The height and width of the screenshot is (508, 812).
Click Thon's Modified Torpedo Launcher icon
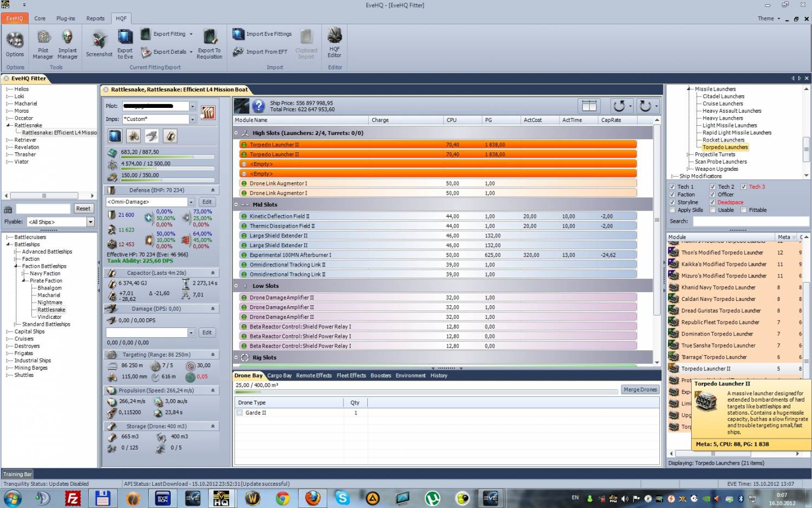(674, 253)
